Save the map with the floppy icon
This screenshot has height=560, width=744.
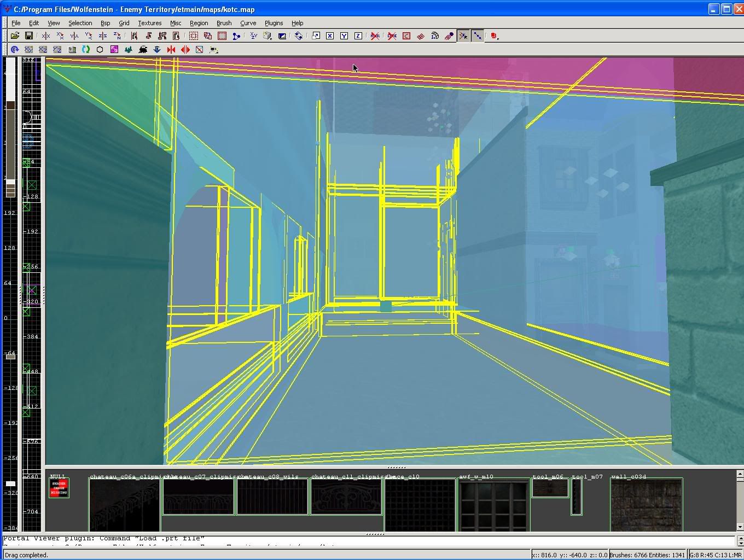coord(29,36)
